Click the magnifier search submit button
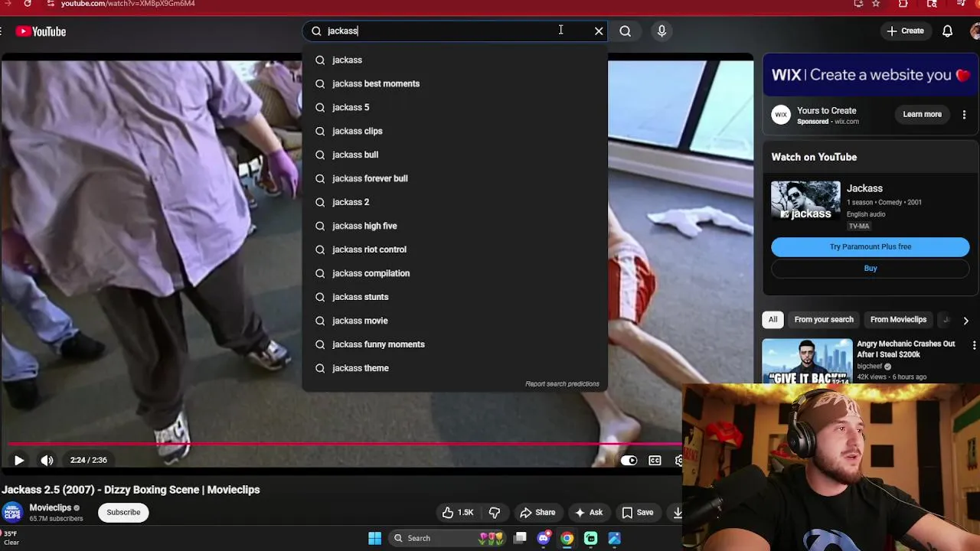980x551 pixels. click(x=626, y=31)
